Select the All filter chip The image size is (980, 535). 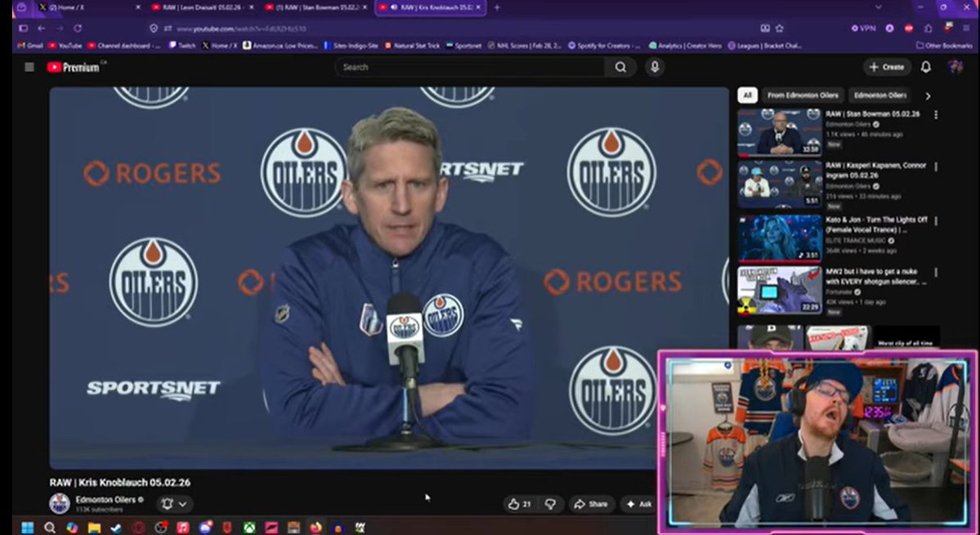pyautogui.click(x=747, y=96)
